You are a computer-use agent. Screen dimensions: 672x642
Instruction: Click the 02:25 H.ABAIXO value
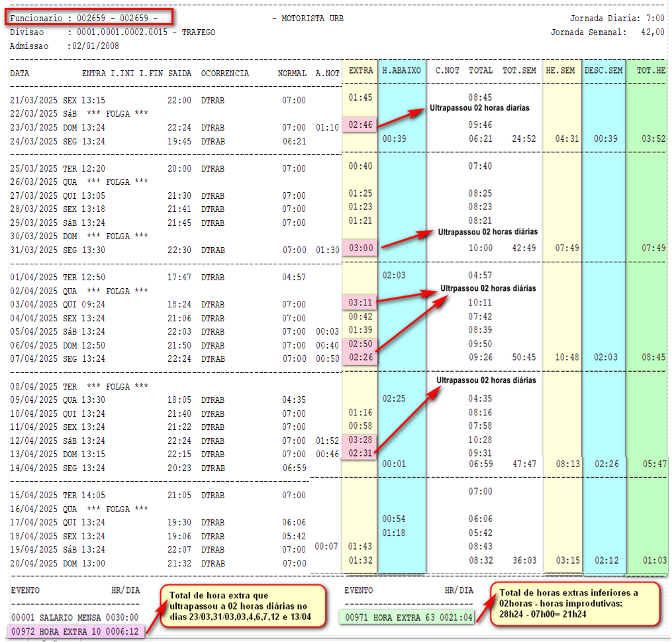click(x=394, y=398)
